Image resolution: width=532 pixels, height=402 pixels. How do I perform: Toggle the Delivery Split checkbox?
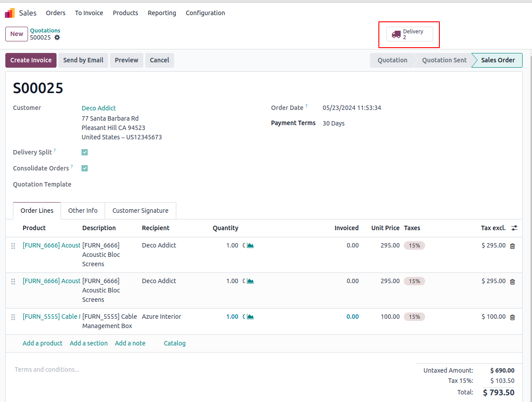click(x=85, y=152)
